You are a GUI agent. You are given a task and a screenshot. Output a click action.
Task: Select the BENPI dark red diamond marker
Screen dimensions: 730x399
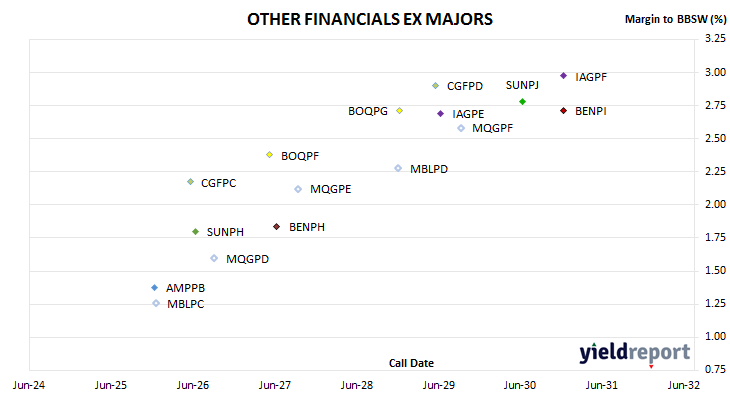563,111
